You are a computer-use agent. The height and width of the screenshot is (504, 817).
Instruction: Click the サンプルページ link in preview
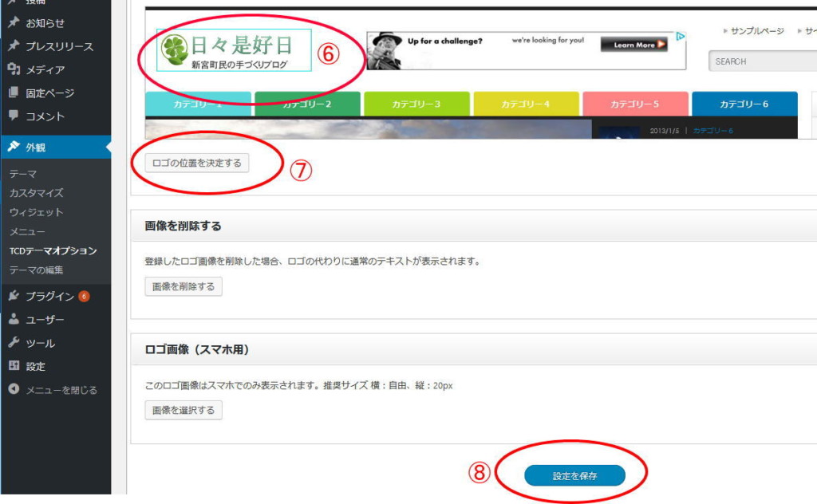pyautogui.click(x=757, y=31)
